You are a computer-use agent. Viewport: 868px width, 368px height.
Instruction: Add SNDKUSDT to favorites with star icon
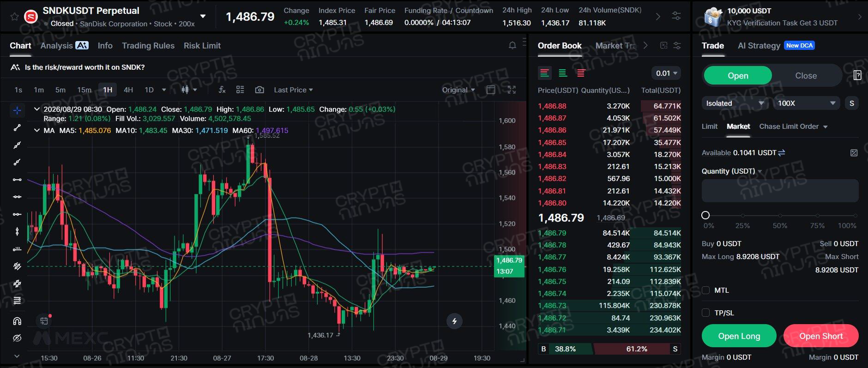[x=14, y=17]
